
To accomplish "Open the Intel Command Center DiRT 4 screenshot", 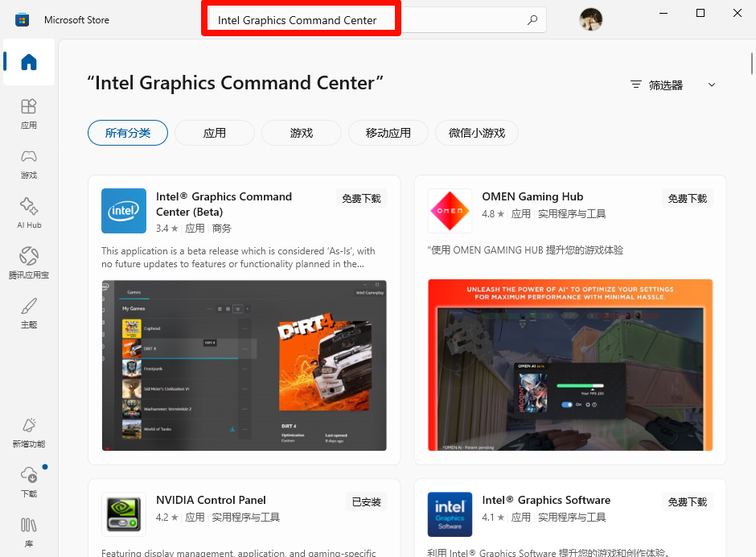I will pos(244,365).
